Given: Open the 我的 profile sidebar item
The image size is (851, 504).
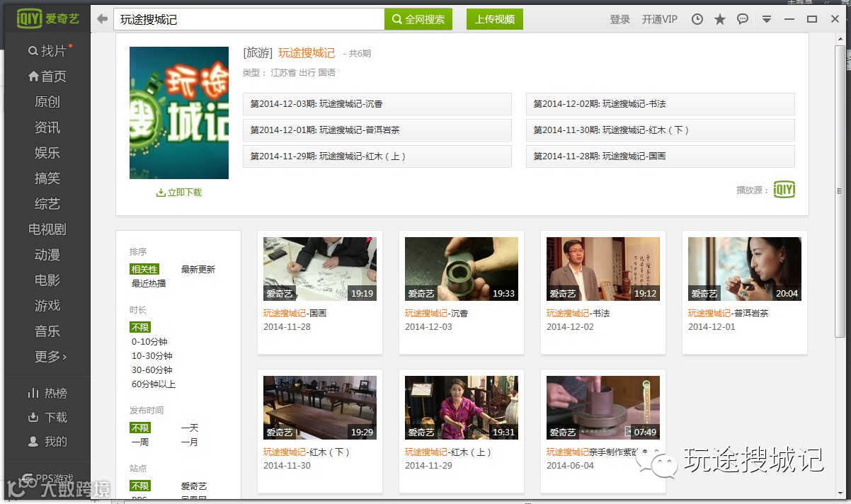Looking at the screenshot, I should [x=47, y=441].
